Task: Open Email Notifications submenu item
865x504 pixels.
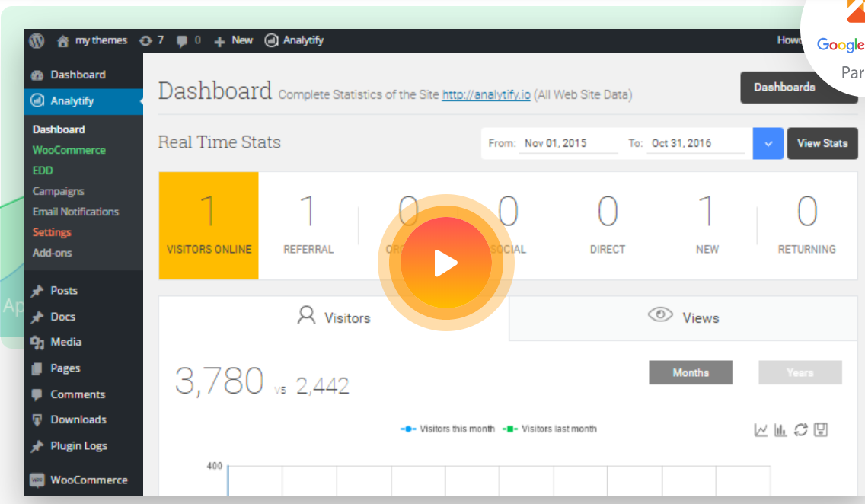Action: (x=75, y=212)
